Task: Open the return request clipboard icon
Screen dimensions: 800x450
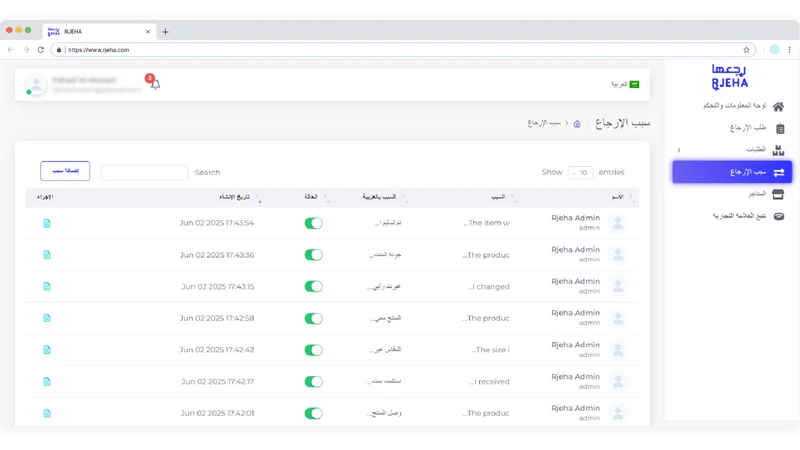Action: pyautogui.click(x=780, y=128)
